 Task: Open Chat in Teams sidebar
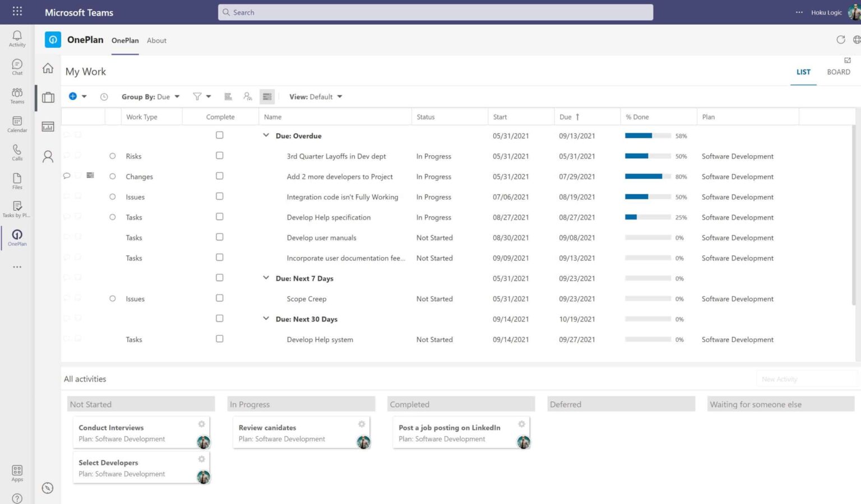coord(17,67)
